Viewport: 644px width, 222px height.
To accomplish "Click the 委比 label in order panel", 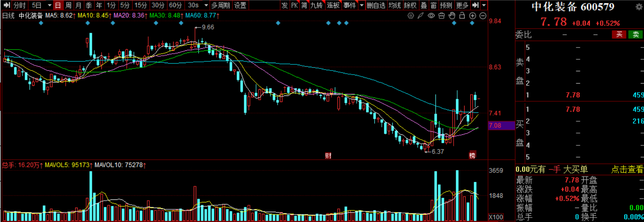I will coord(523,35).
